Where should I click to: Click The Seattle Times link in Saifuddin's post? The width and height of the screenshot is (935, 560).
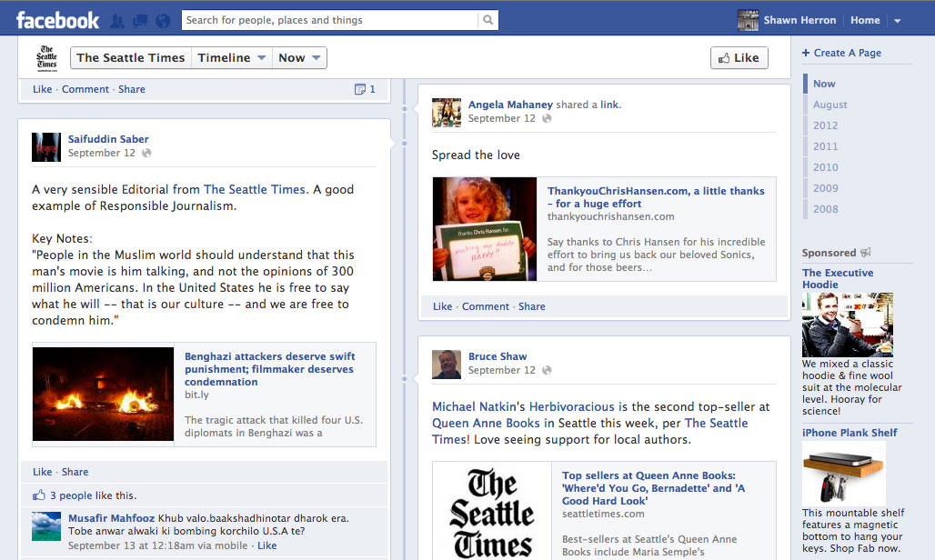coord(255,189)
